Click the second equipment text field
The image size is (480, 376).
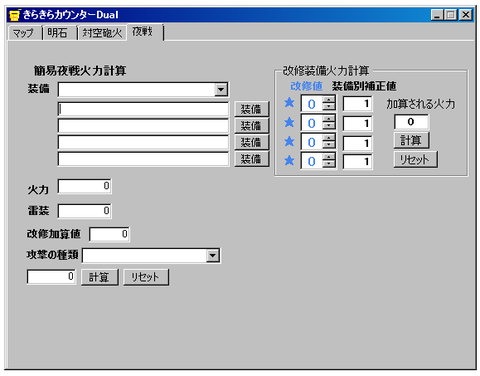[143, 126]
